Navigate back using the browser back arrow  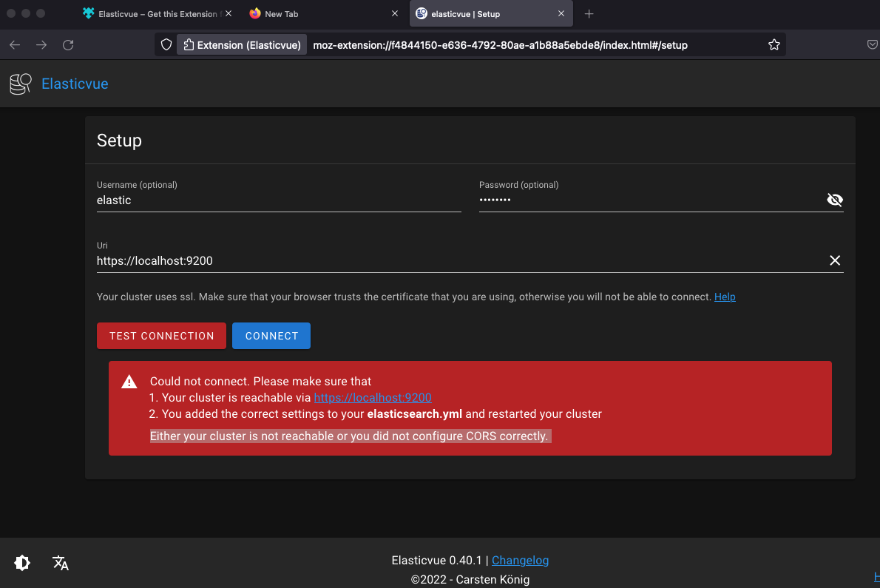pyautogui.click(x=14, y=44)
